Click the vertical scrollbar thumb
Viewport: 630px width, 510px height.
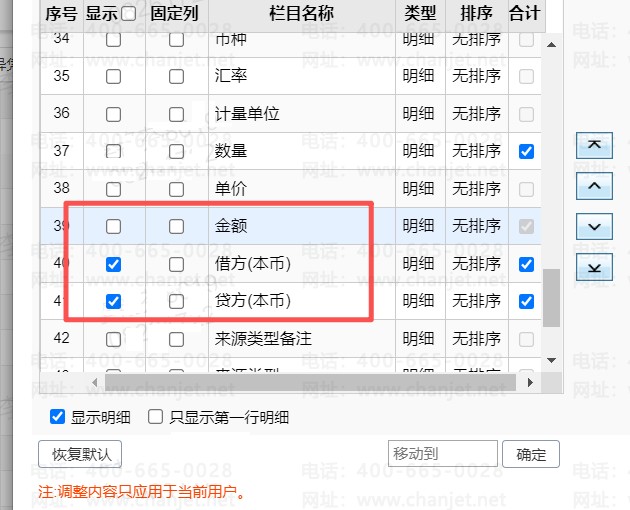tap(551, 297)
